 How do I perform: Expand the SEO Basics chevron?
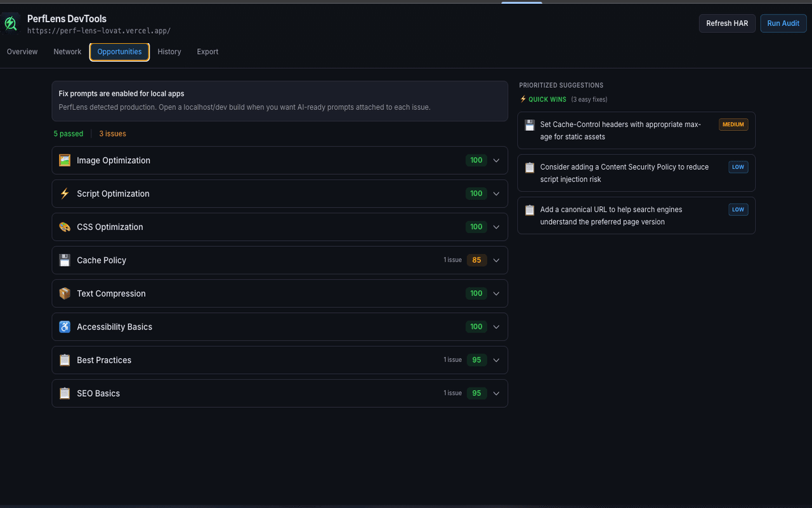coord(496,393)
